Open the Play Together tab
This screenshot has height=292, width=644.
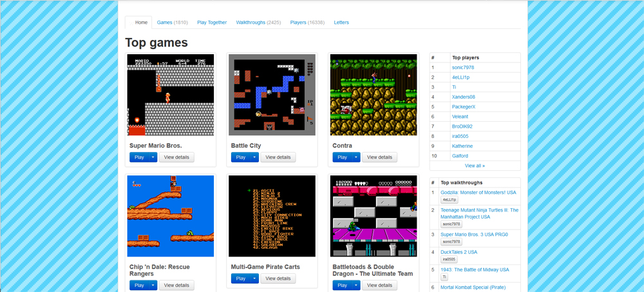pyautogui.click(x=212, y=23)
